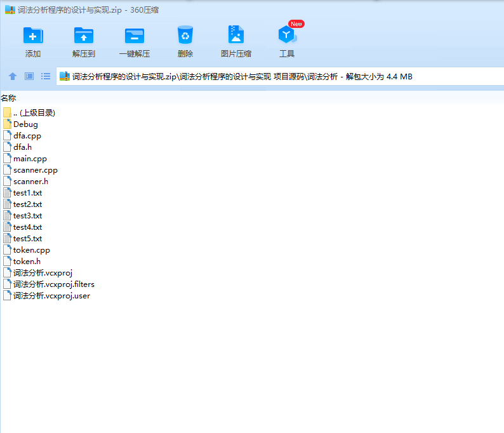Click the 360压缩 app icon in title bar
This screenshot has width=504, height=433.
click(10, 10)
